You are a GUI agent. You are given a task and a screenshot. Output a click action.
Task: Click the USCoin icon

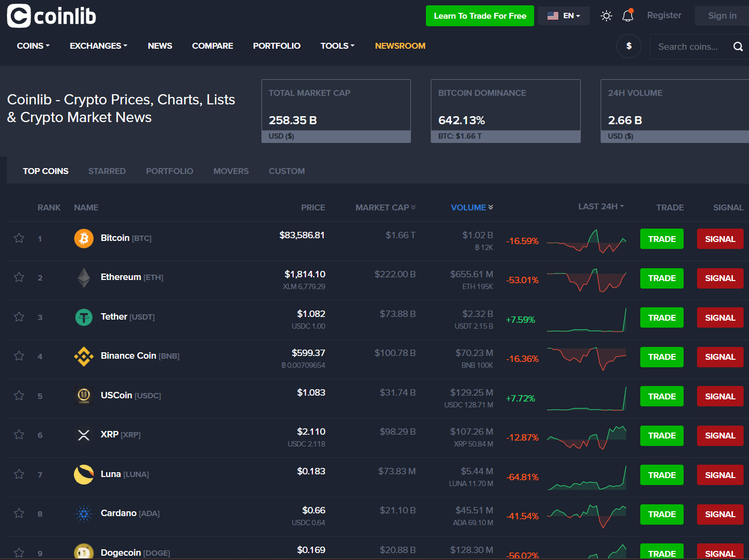[84, 396]
